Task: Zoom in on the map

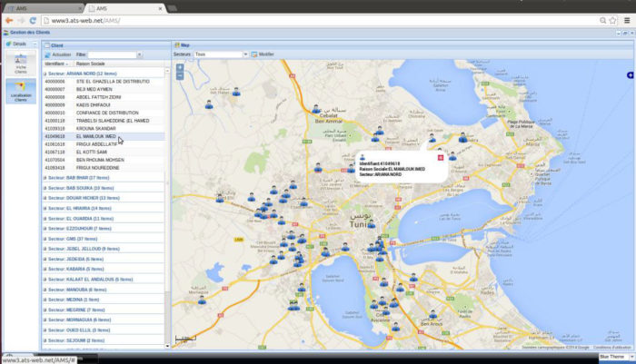Action: [x=180, y=67]
